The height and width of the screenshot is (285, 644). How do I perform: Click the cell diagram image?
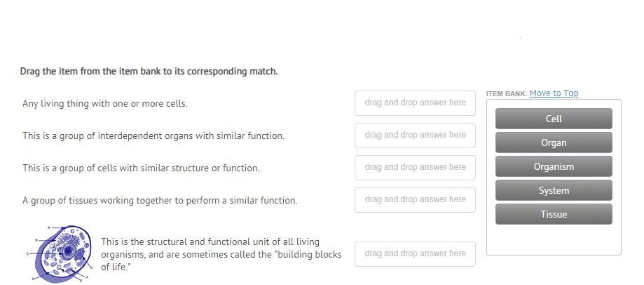point(63,253)
